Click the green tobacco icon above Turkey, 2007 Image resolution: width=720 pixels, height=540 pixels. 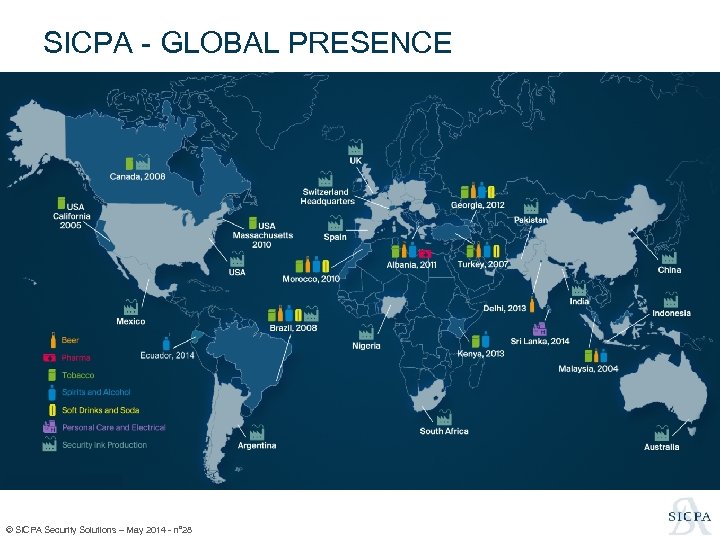tap(470, 251)
